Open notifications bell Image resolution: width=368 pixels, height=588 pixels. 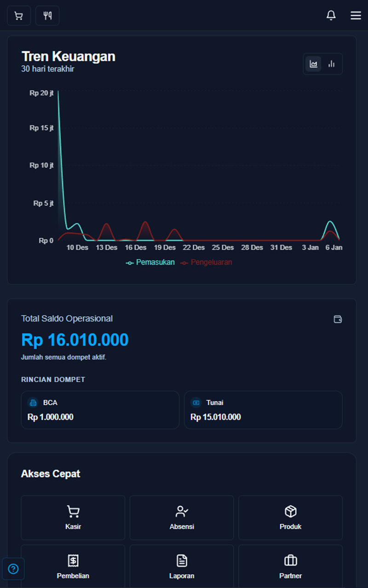coord(331,16)
